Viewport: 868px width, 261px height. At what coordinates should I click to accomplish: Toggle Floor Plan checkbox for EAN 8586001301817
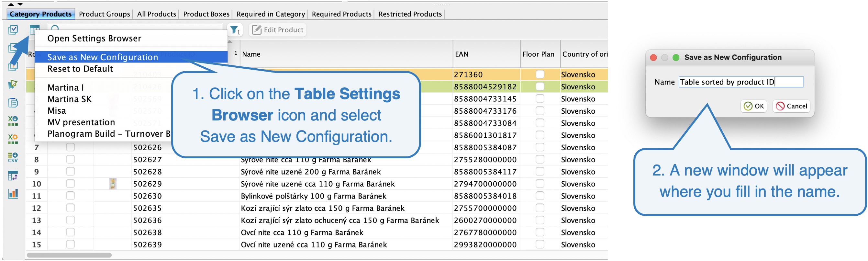click(540, 135)
